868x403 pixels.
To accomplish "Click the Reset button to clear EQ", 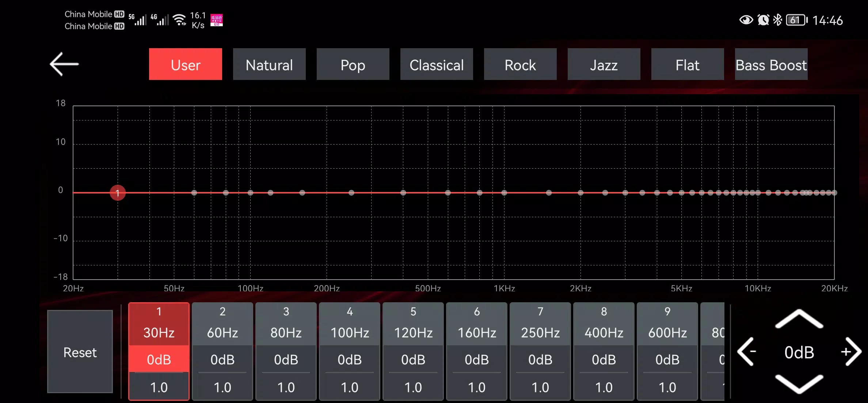I will pyautogui.click(x=80, y=352).
